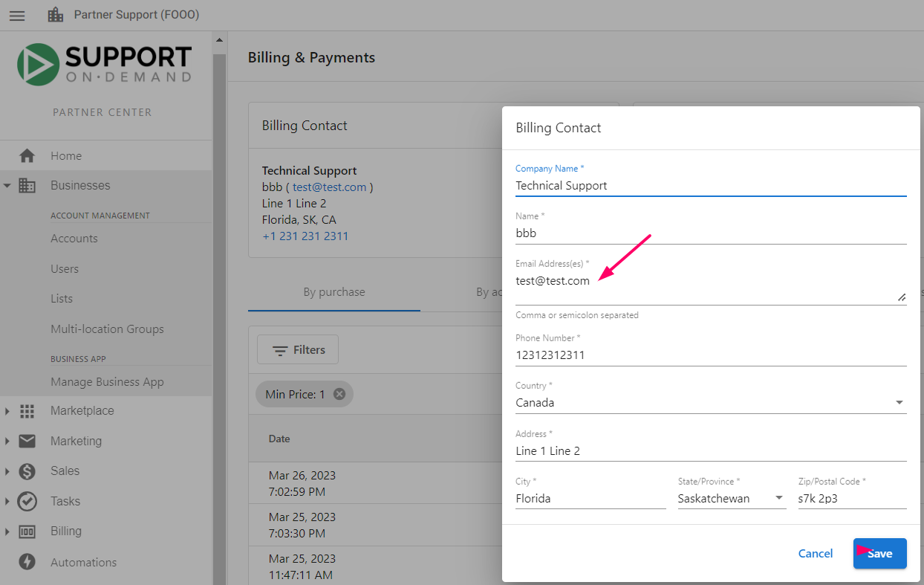This screenshot has height=585, width=924.
Task: Expand the Marketplace sidebar section
Action: pos(7,411)
